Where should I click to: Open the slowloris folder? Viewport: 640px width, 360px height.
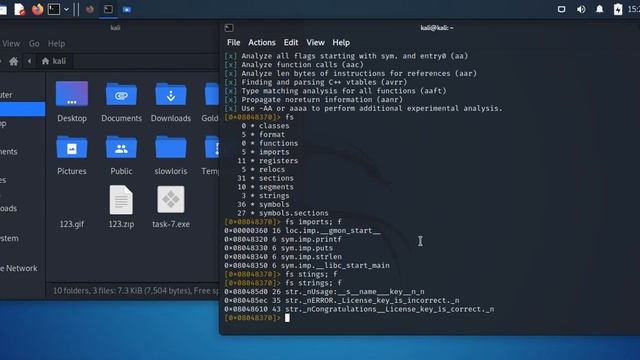(x=171, y=155)
